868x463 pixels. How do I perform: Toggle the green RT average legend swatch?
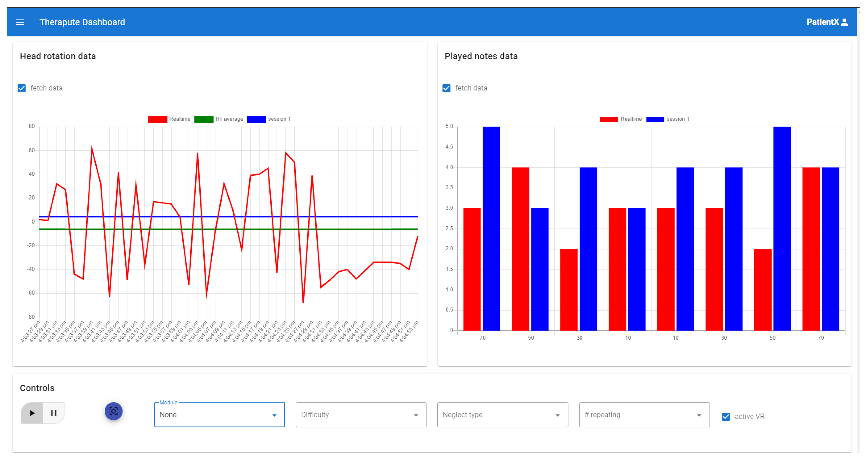[204, 119]
